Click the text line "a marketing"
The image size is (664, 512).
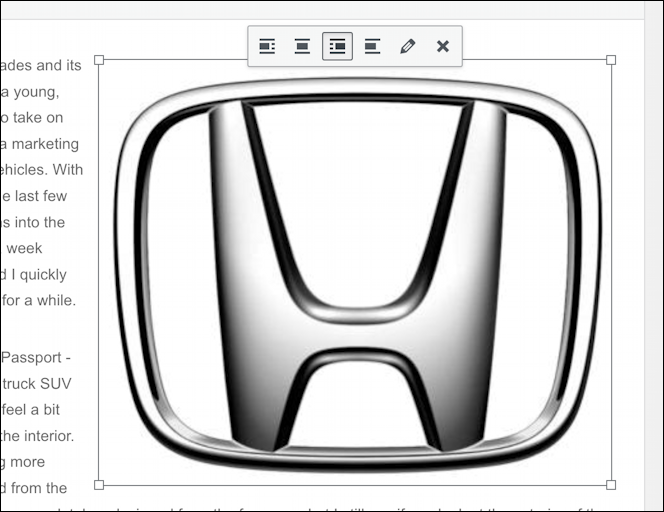pos(40,144)
